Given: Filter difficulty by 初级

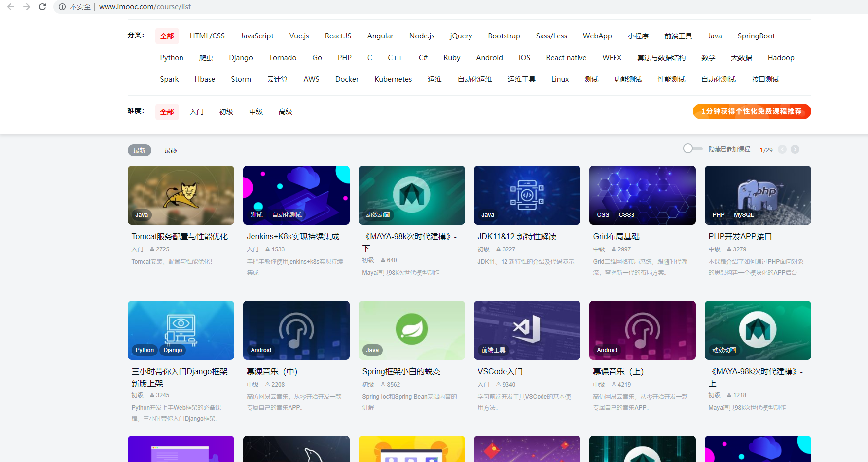Looking at the screenshot, I should (x=226, y=112).
